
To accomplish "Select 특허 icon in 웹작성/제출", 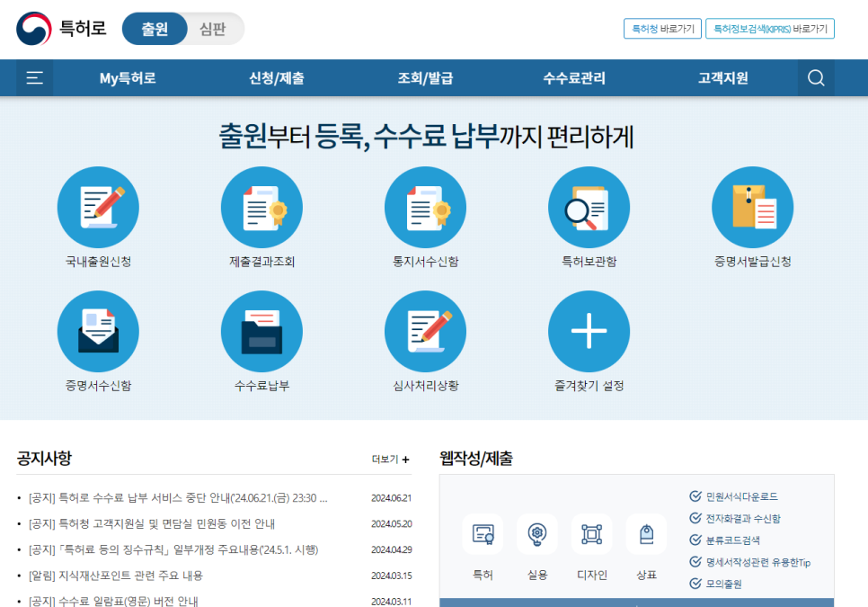I will pos(483,534).
